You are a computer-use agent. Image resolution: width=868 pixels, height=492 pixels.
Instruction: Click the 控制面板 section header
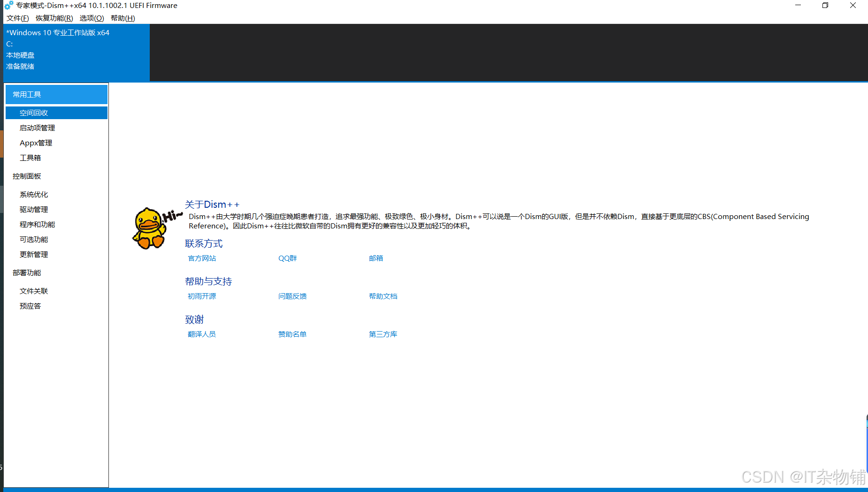coord(56,176)
